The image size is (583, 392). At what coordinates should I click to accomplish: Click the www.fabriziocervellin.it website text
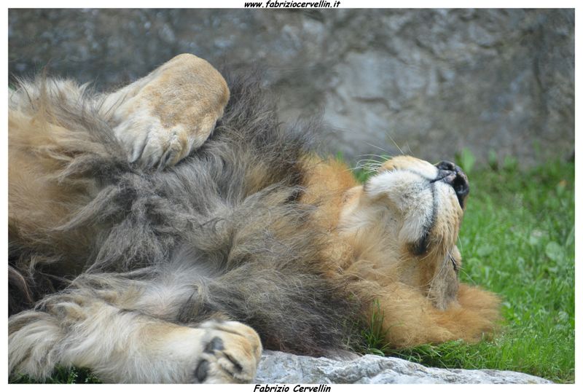click(x=292, y=4)
